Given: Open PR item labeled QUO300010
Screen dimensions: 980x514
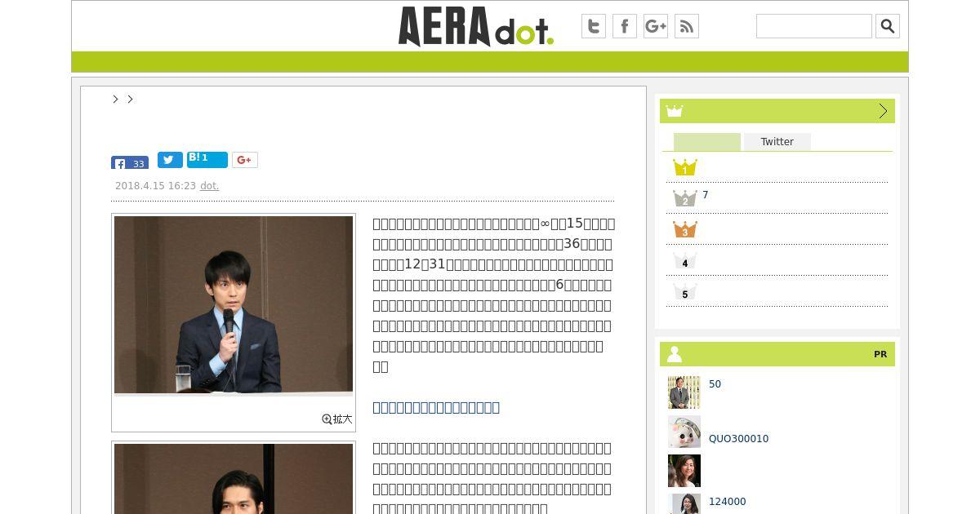Looking at the screenshot, I should (x=738, y=439).
